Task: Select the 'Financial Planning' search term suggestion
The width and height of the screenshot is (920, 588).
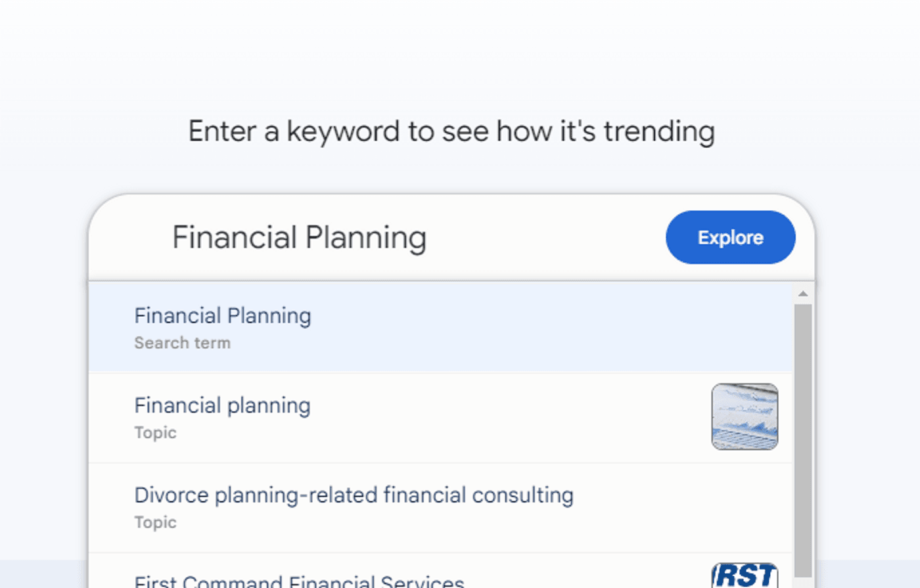Action: (223, 316)
